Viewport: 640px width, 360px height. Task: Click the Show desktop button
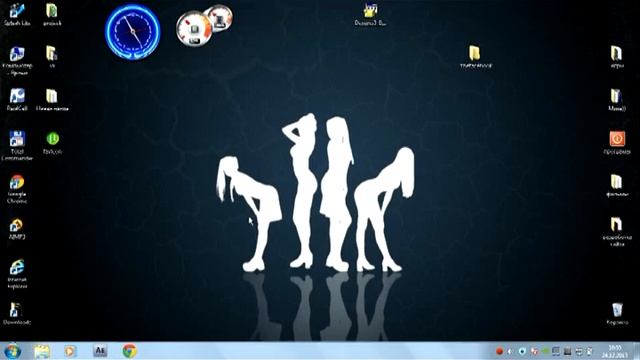click(636, 351)
